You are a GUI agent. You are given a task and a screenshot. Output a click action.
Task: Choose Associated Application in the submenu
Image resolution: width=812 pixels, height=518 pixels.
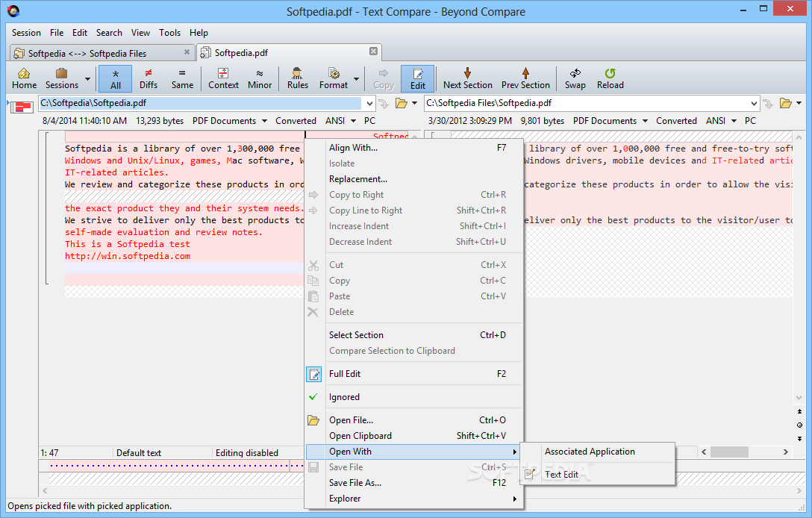coord(597,452)
